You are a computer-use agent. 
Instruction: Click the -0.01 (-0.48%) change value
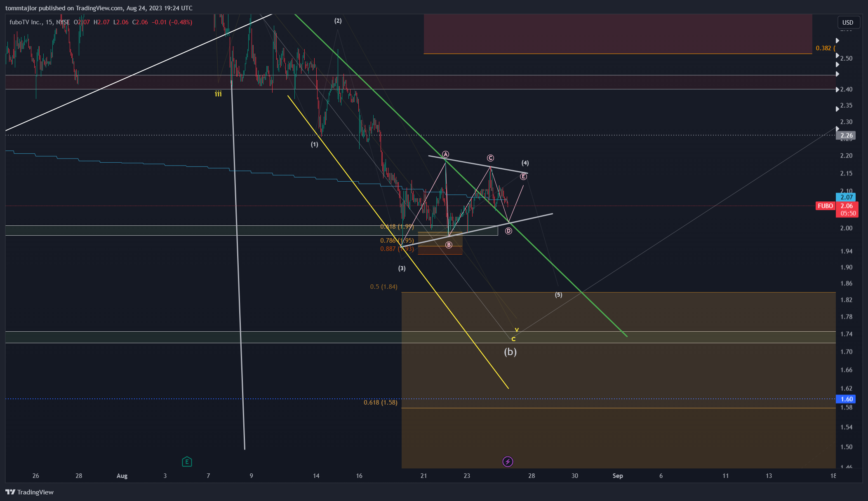click(172, 22)
